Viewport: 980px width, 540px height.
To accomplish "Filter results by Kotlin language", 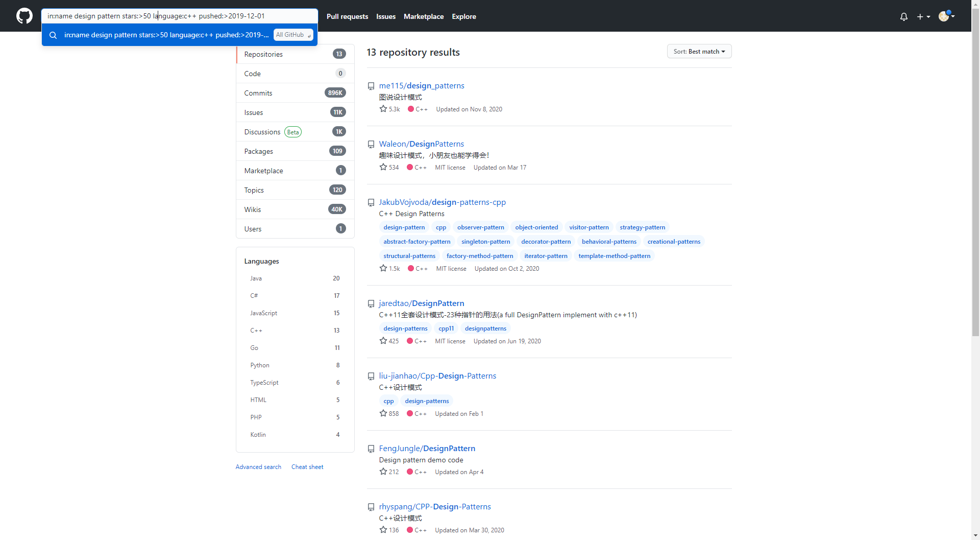I will 295,435.
